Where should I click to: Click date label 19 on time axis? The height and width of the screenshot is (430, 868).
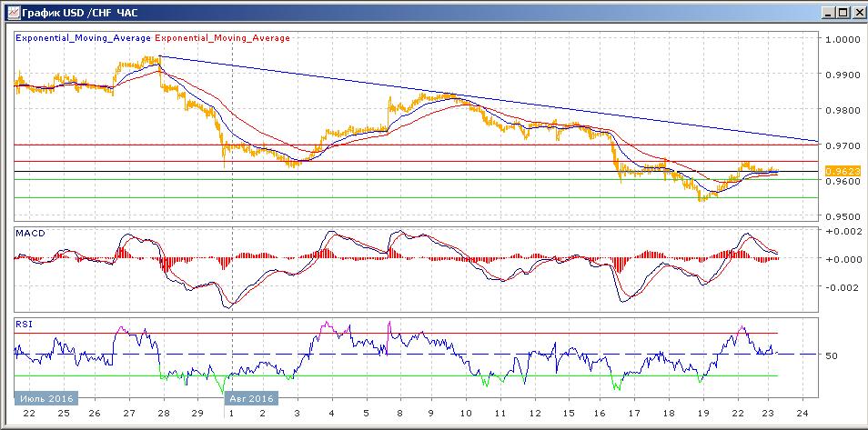[x=702, y=414]
